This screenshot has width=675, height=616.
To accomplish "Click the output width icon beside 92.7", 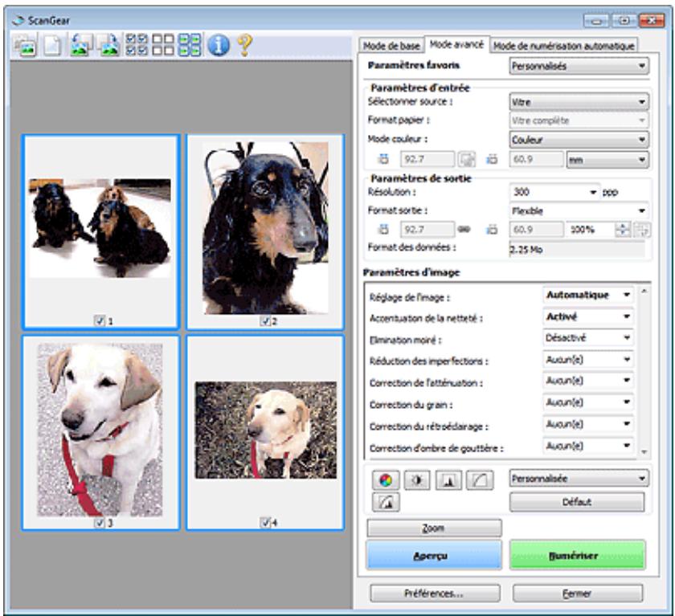I will 383,229.
